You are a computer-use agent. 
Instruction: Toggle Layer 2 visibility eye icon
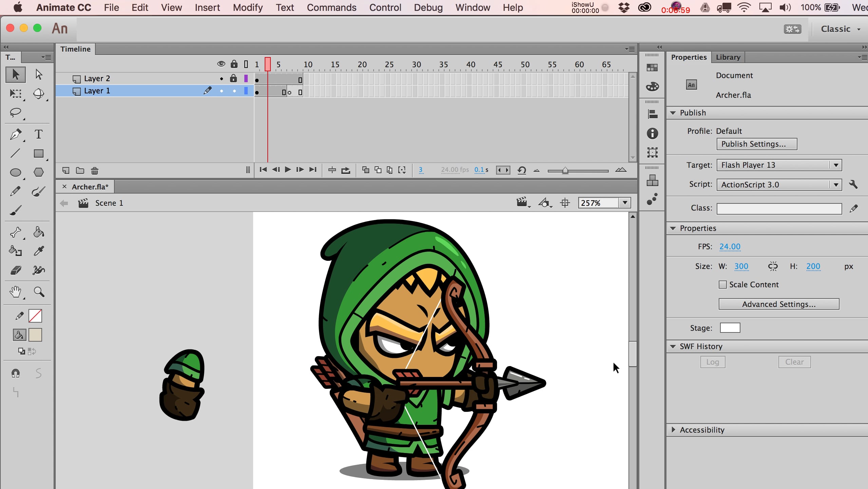point(221,78)
